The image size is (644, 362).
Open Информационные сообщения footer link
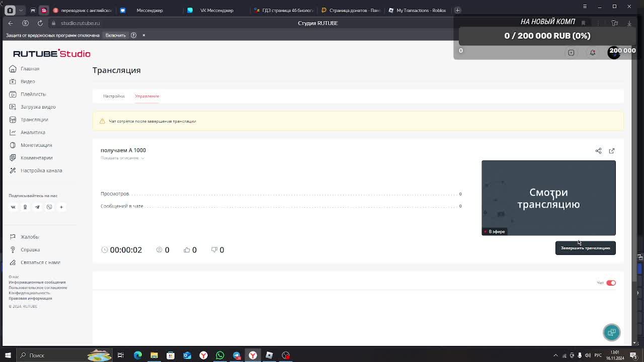pos(37,282)
